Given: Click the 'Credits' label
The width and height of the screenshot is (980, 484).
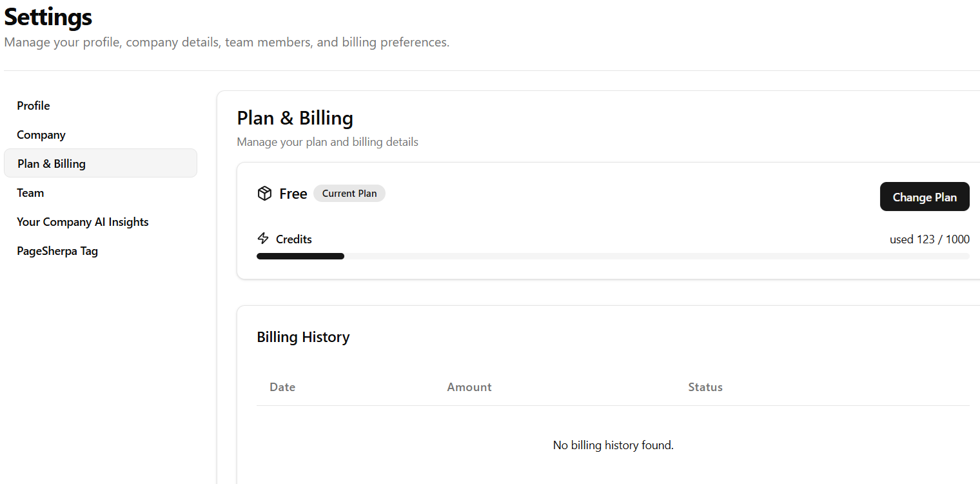Looking at the screenshot, I should point(294,239).
